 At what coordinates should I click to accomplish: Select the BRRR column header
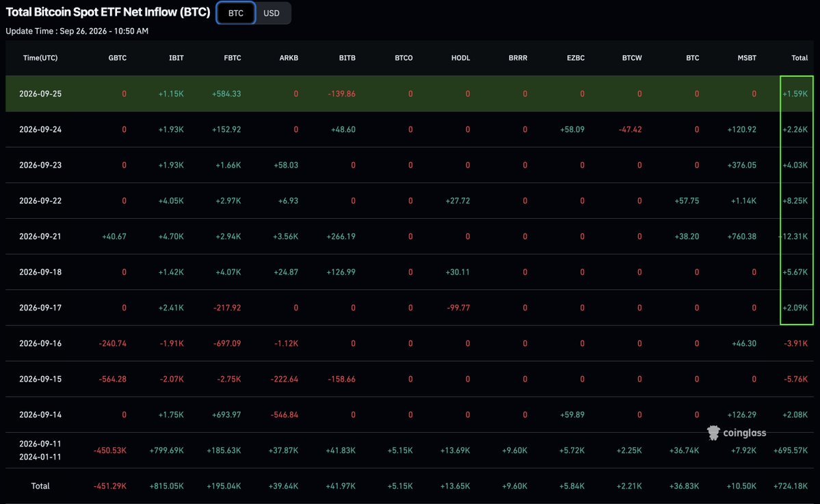[x=518, y=58]
